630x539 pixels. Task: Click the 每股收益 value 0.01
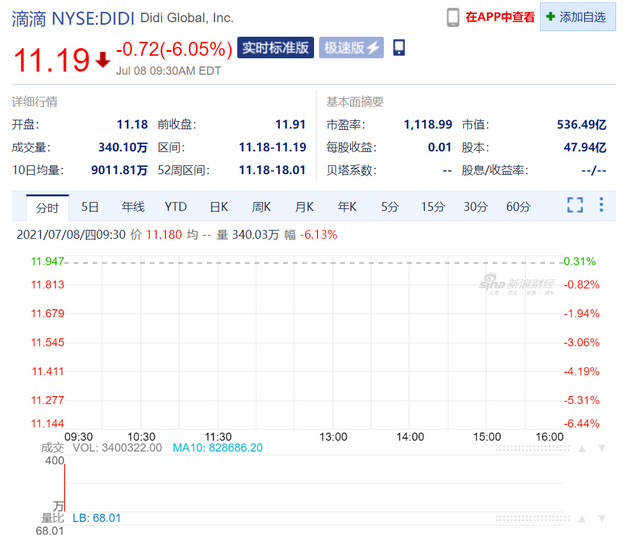pos(440,147)
